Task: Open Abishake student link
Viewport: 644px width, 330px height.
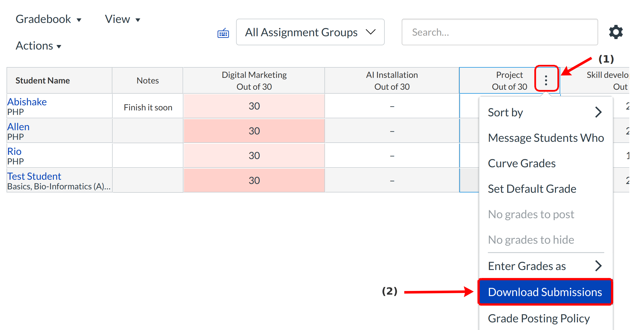Action: (x=27, y=102)
